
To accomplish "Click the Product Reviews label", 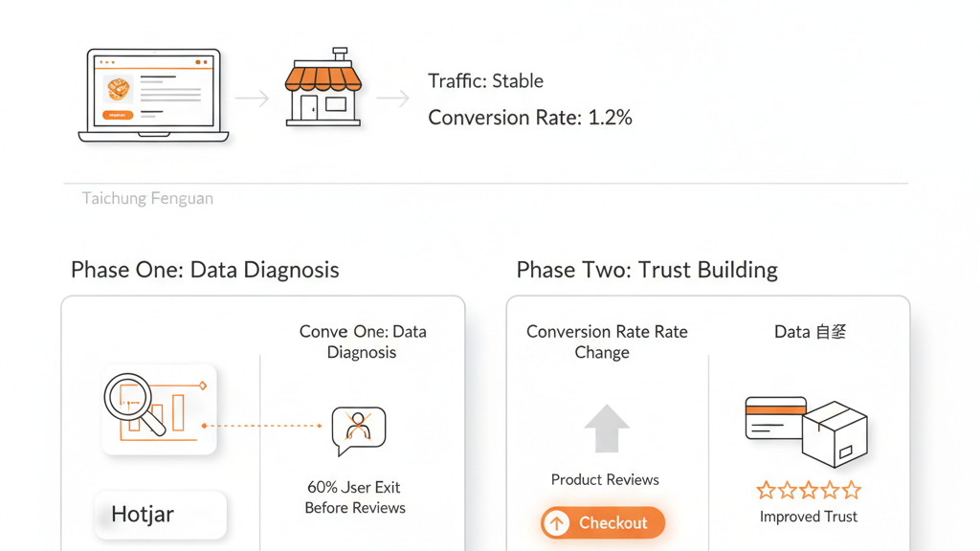I will click(605, 480).
